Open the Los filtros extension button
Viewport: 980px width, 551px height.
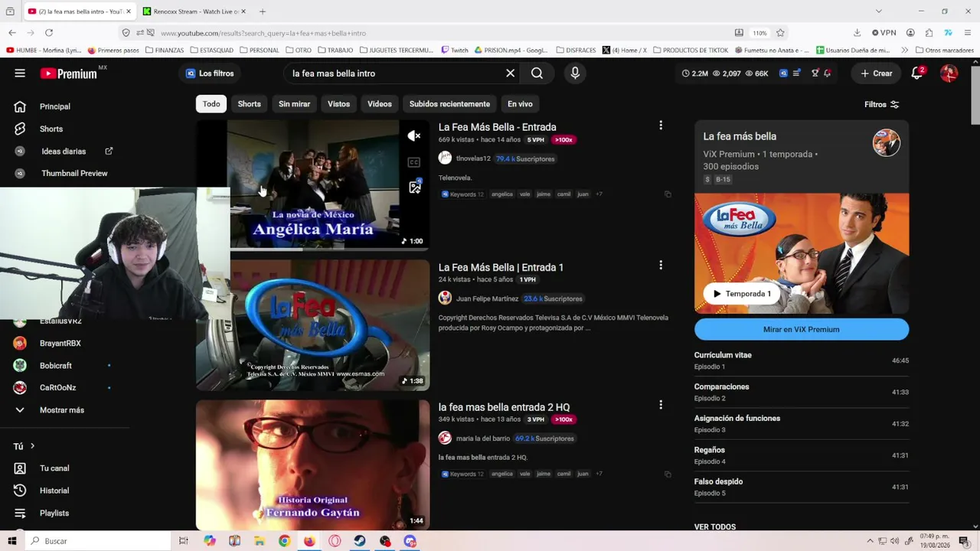point(210,73)
